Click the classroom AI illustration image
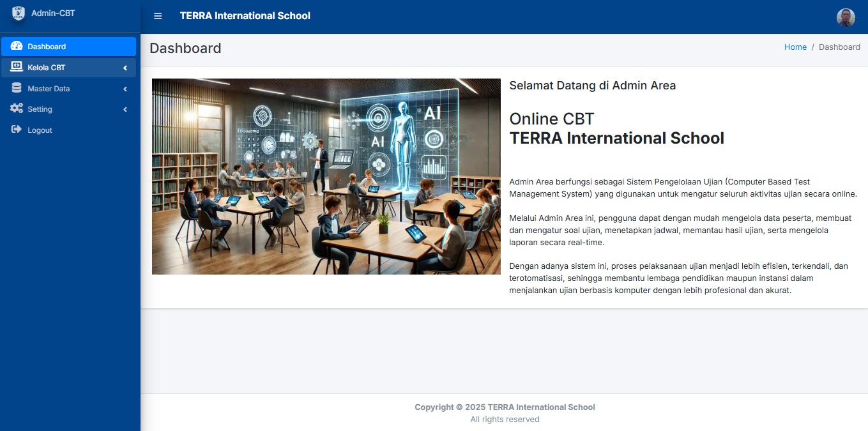 coord(326,176)
